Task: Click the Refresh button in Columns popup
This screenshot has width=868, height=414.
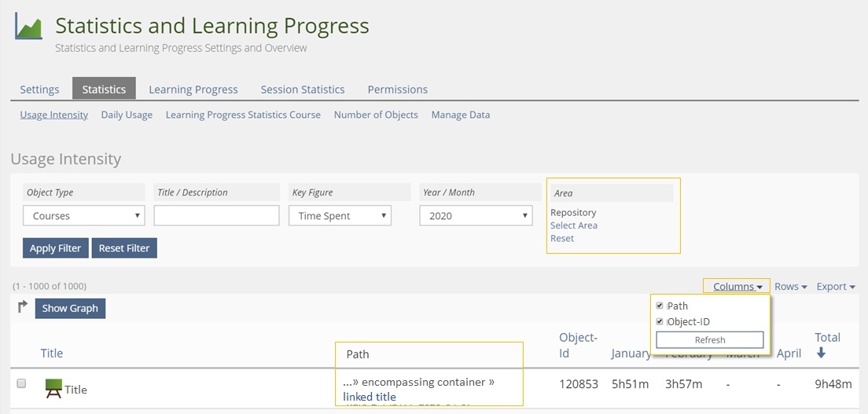Action: [709, 340]
